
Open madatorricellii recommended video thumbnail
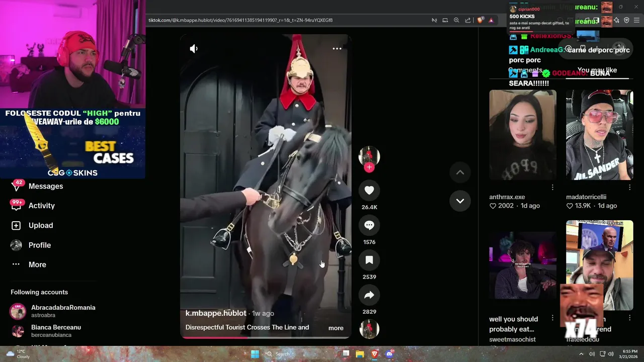click(600, 135)
